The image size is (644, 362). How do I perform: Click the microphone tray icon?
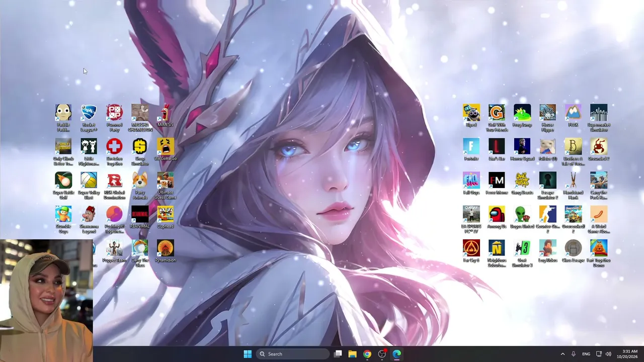click(573, 354)
